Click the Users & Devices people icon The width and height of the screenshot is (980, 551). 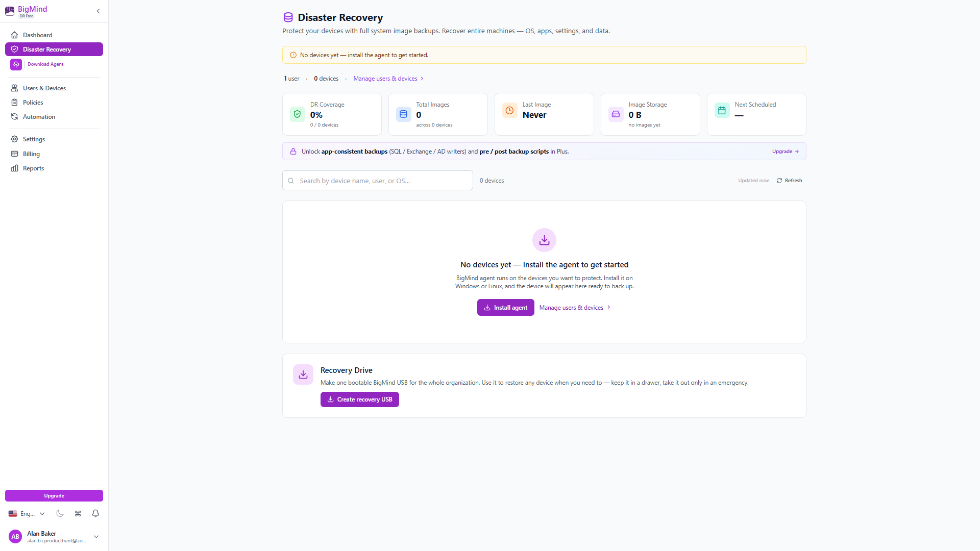(x=15, y=88)
